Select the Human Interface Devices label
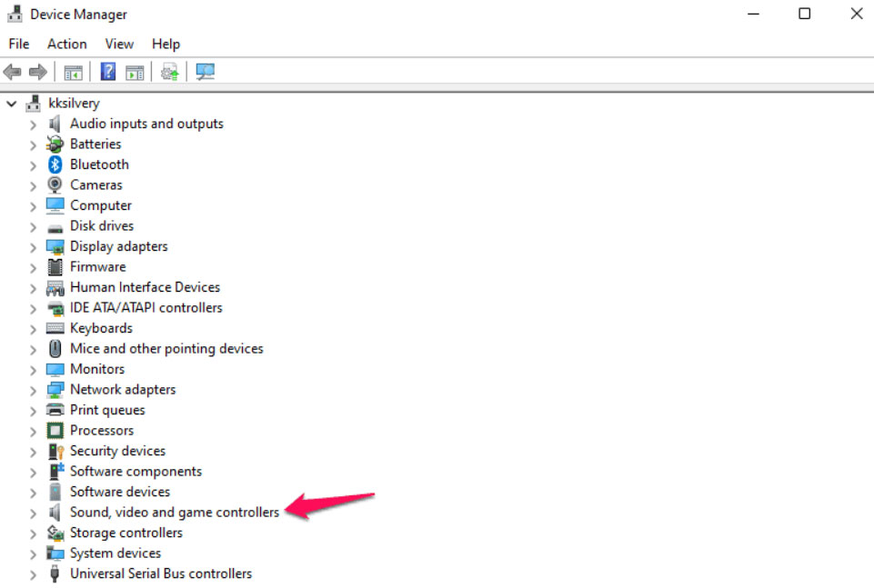 (145, 287)
